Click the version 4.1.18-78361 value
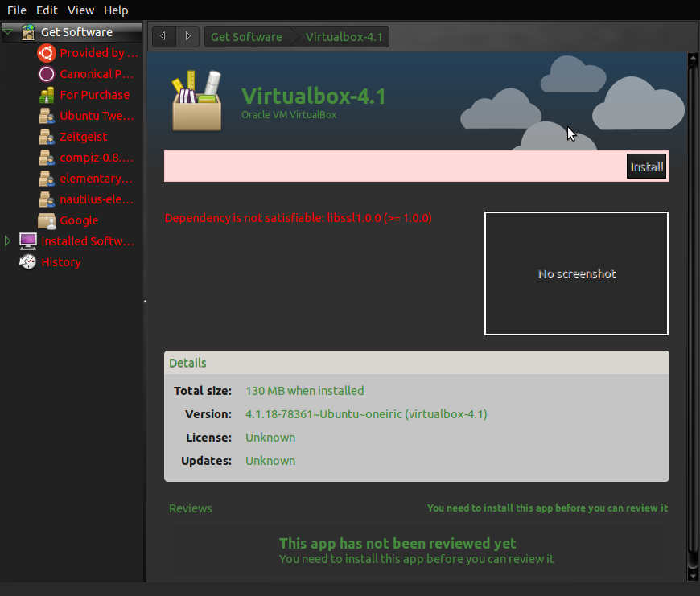Viewport: 700px width, 596px height. (366, 414)
